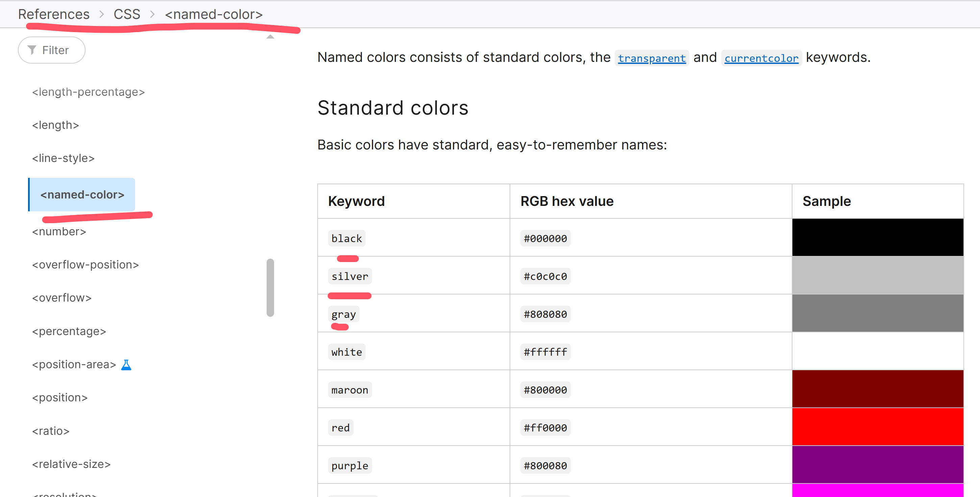Click the funnel icon in Filter box
The height and width of the screenshot is (497, 980).
tap(32, 50)
